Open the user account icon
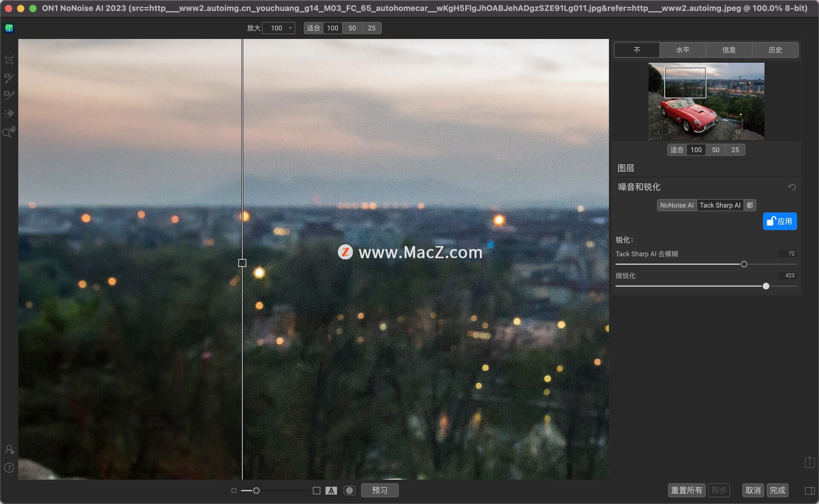Image resolution: width=819 pixels, height=504 pixels. tap(9, 449)
